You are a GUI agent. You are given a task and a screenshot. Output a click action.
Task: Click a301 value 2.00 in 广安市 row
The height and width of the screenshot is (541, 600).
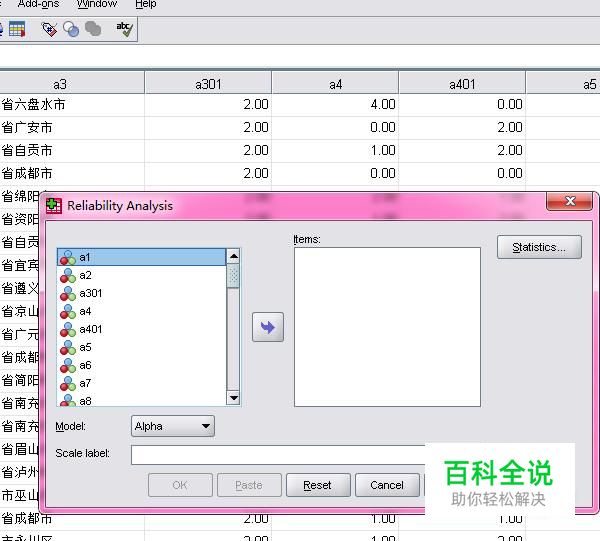click(x=208, y=127)
